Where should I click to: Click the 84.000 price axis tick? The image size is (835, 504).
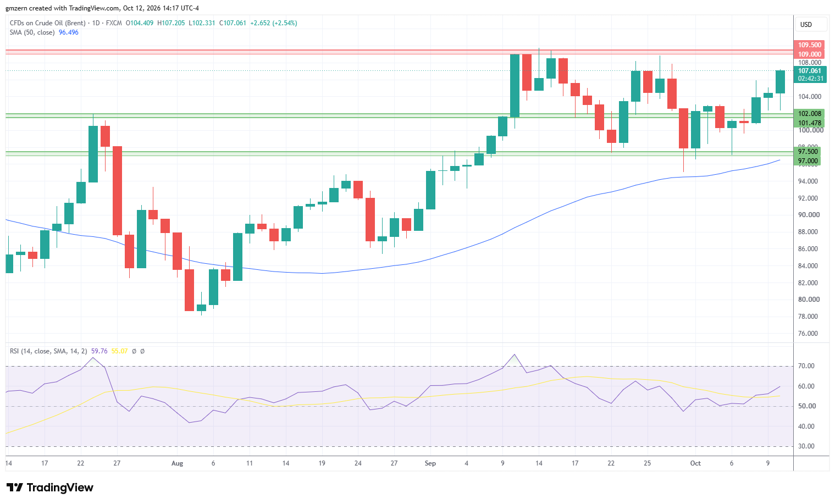pyautogui.click(x=809, y=266)
